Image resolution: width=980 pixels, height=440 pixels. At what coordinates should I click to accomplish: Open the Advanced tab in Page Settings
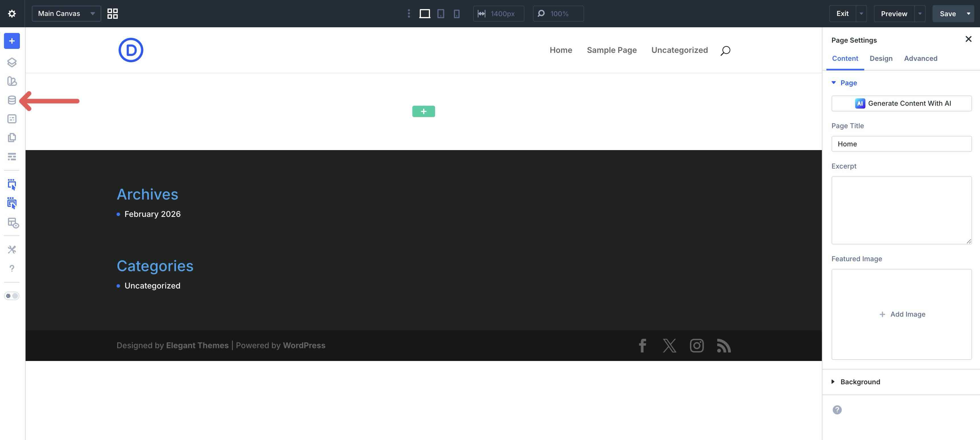point(921,58)
